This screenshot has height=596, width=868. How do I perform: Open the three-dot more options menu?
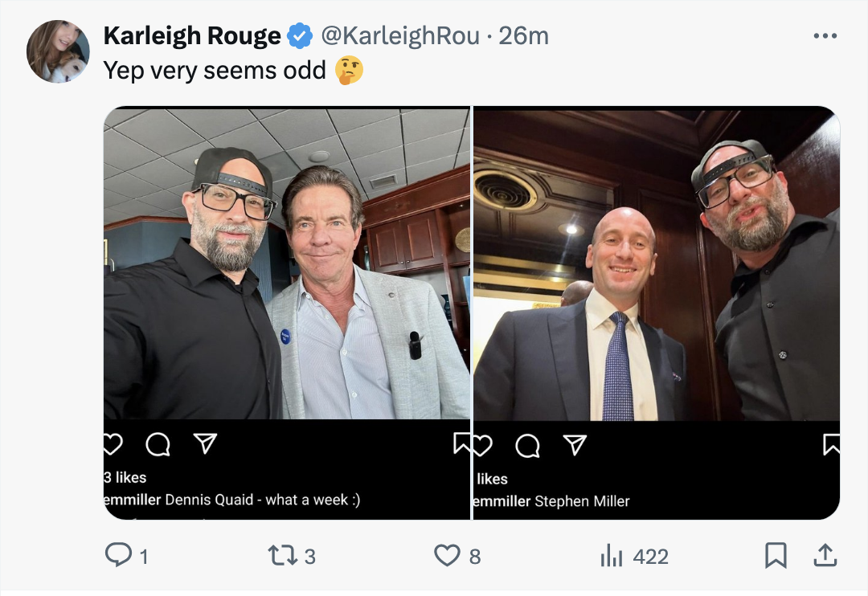[x=825, y=36]
